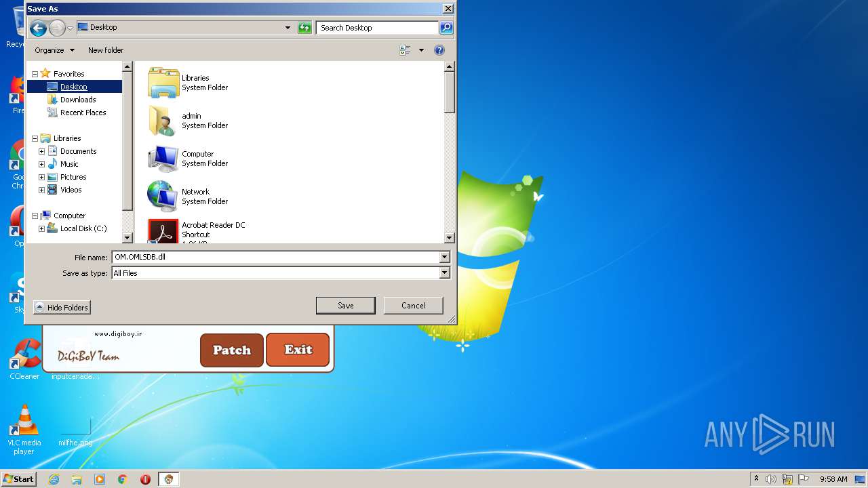
Task: Collapse the Computer tree node
Action: click(35, 216)
